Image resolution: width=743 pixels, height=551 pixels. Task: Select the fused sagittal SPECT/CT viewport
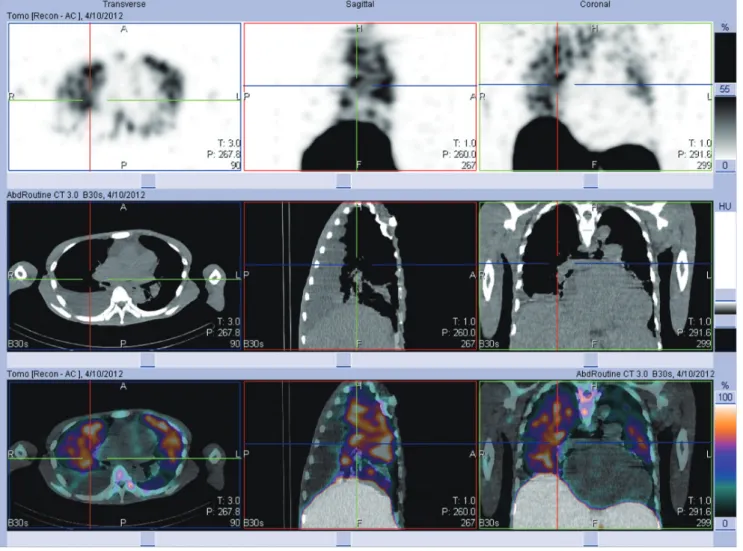(x=360, y=455)
